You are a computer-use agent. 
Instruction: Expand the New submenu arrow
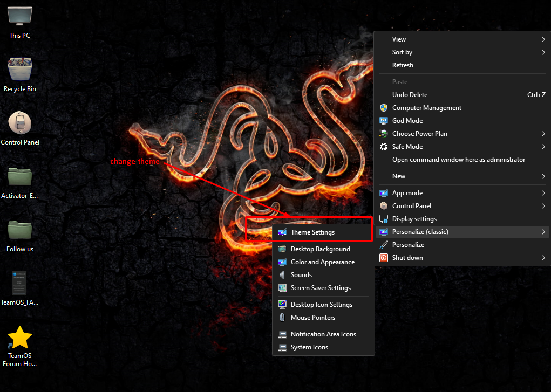point(543,176)
